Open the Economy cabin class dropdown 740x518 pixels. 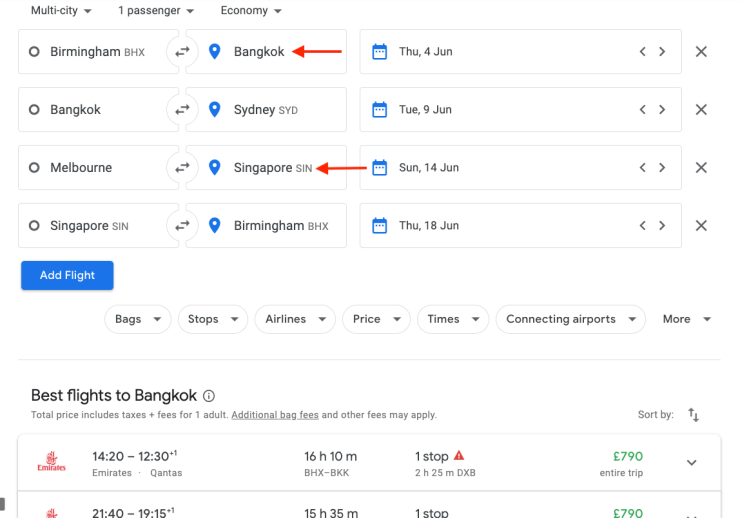(251, 11)
